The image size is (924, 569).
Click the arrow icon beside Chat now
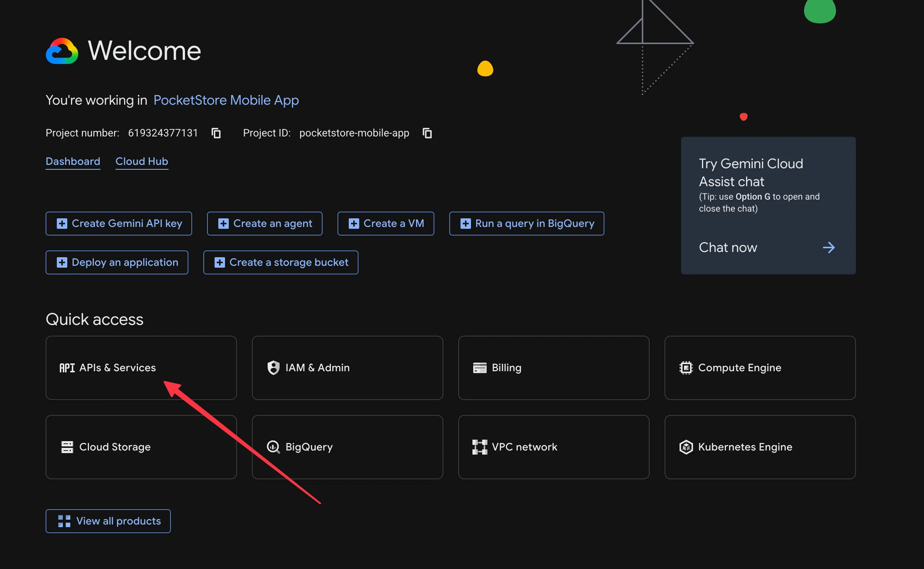pyautogui.click(x=828, y=247)
